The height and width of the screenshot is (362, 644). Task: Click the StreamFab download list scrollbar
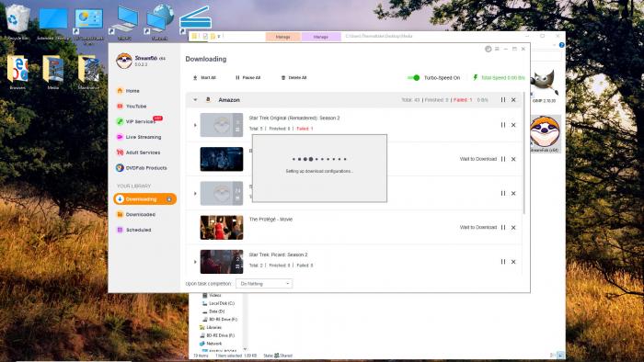point(524,153)
